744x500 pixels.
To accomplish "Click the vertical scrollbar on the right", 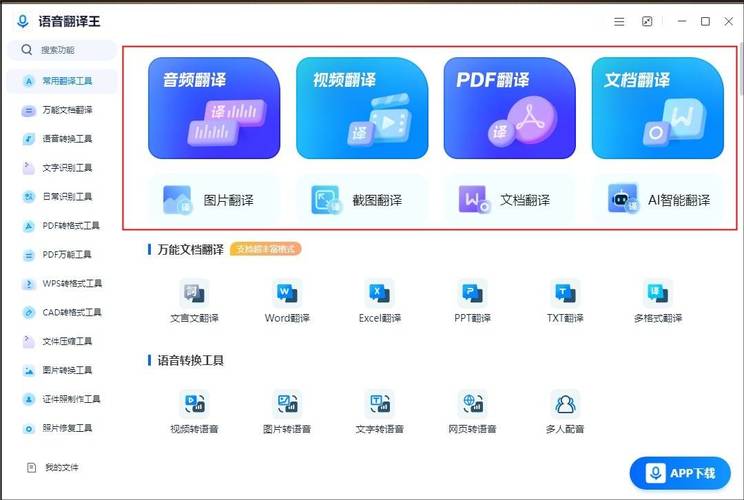I will 741,69.
